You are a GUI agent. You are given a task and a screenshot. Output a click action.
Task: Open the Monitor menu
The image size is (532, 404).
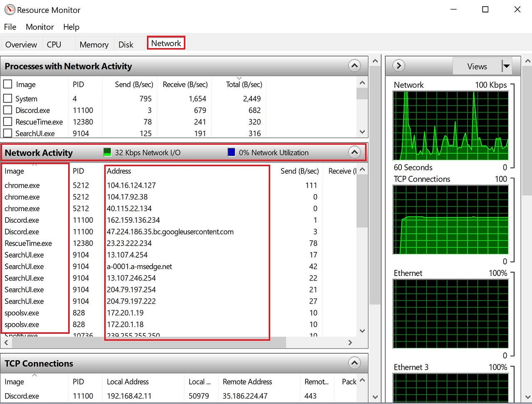pyautogui.click(x=39, y=27)
